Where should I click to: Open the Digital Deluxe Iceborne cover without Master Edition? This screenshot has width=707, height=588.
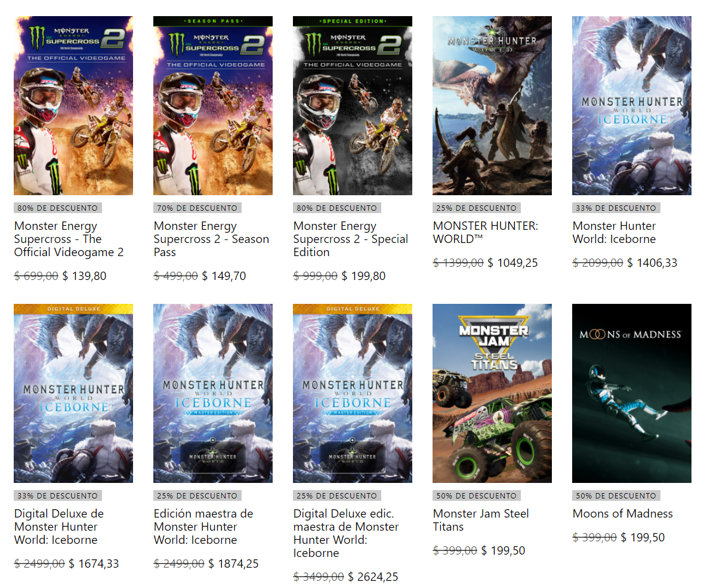click(73, 393)
